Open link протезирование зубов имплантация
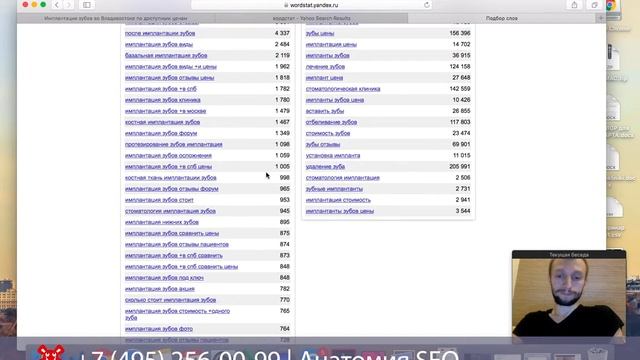The height and width of the screenshot is (360, 640). click(173, 144)
